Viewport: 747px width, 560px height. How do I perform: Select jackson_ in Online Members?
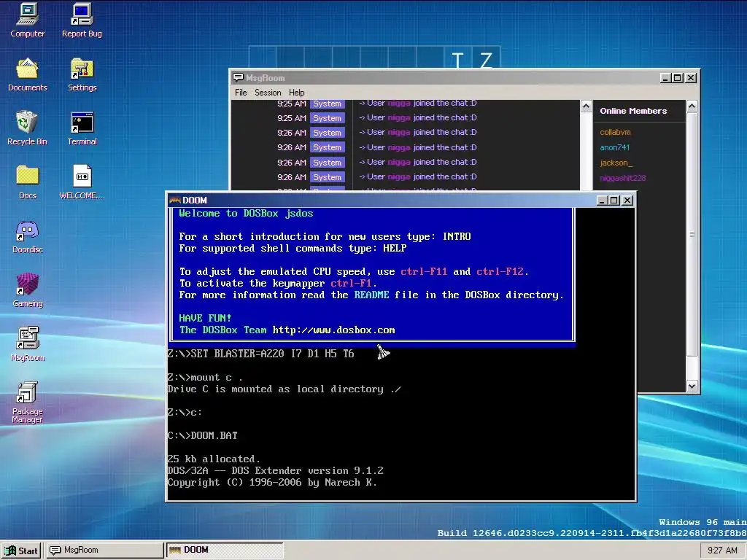(616, 163)
